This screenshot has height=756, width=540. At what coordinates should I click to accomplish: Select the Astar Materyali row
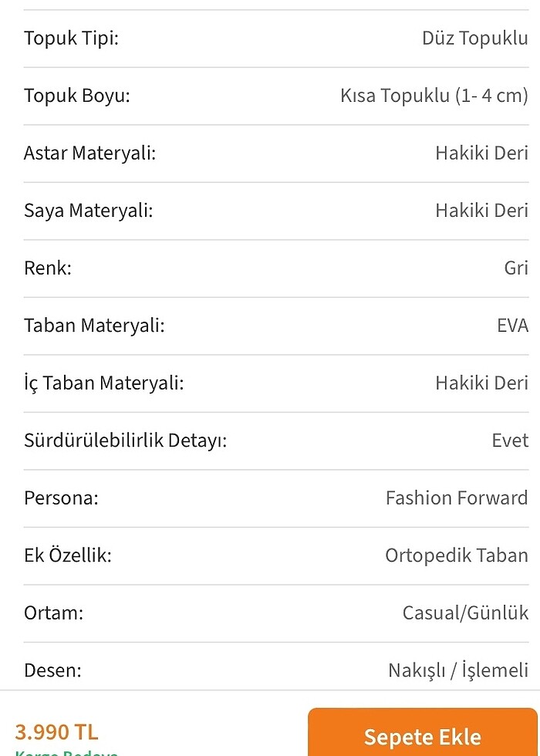89,153
